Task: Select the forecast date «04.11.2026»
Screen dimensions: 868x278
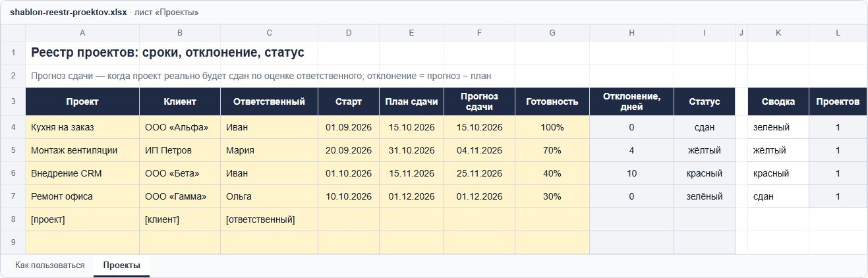Action: point(480,150)
